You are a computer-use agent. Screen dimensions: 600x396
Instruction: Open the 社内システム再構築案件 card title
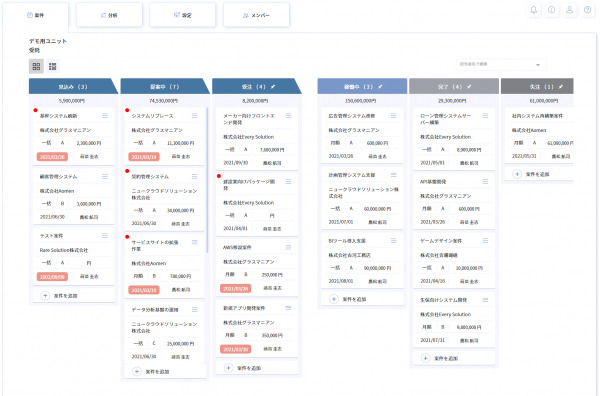click(x=537, y=116)
